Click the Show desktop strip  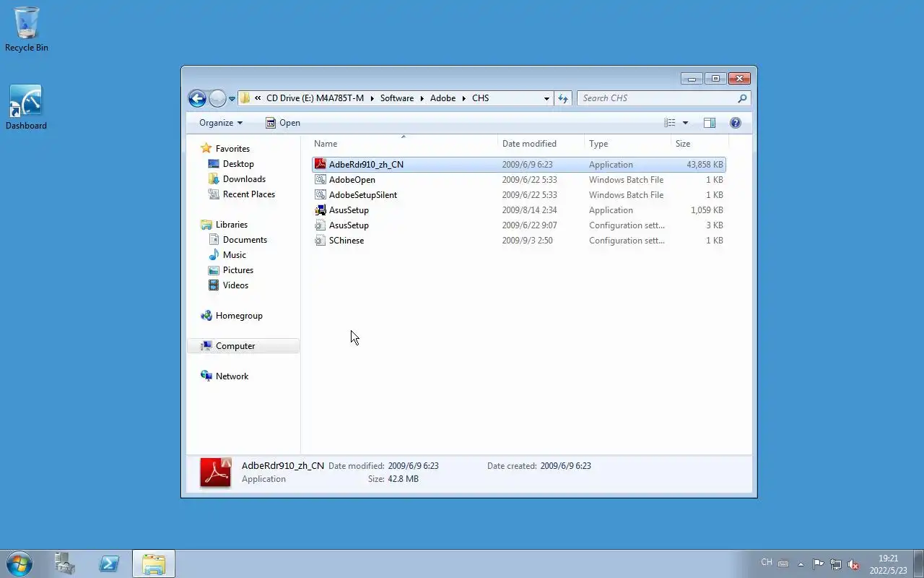click(918, 564)
